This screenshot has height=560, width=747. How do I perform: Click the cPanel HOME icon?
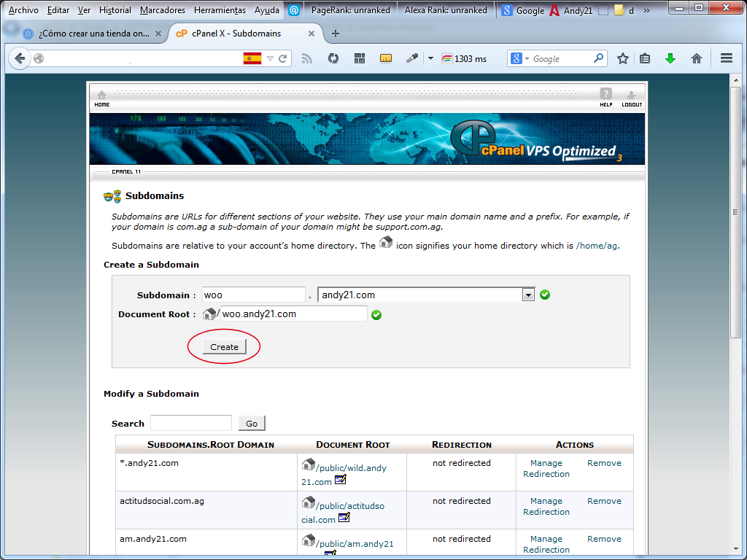click(x=102, y=98)
